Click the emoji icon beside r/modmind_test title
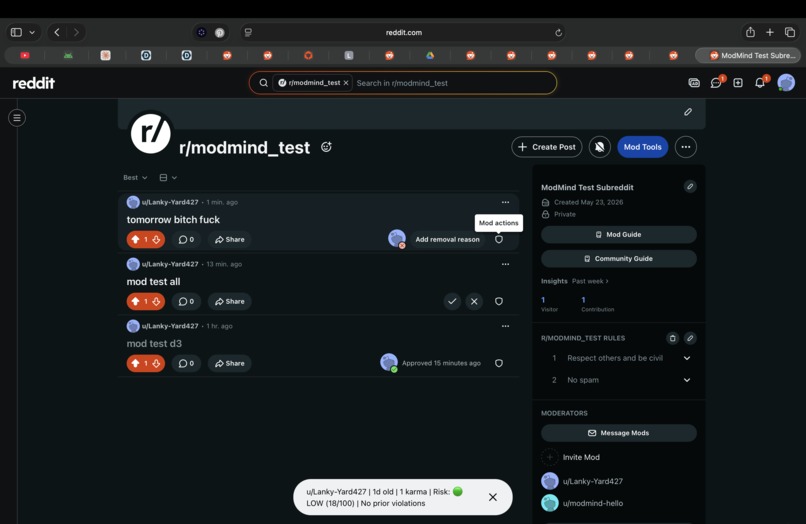 pos(326,147)
